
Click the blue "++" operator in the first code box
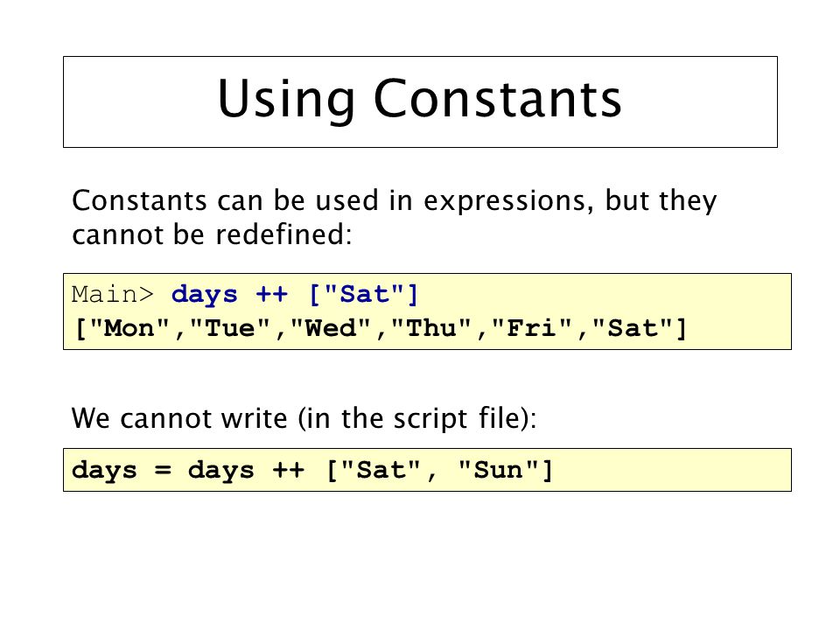tap(271, 295)
